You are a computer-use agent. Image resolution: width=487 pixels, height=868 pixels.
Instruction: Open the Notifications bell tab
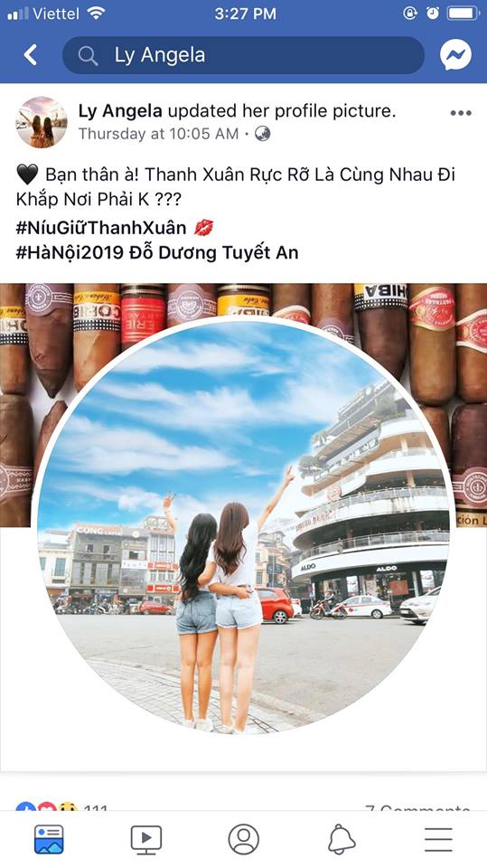[x=342, y=839]
